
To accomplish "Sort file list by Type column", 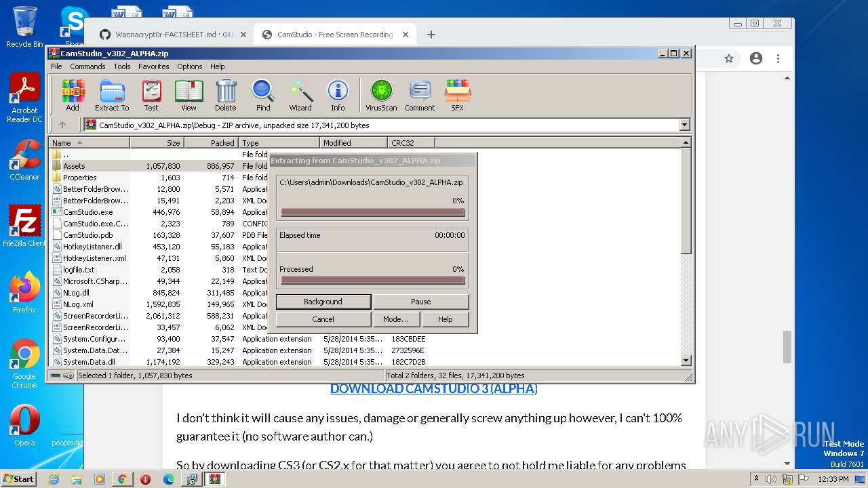I will tap(279, 143).
